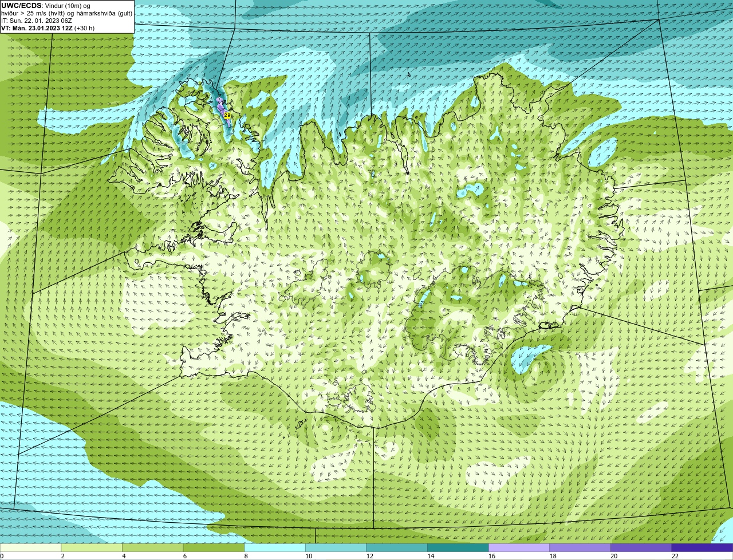This screenshot has height=560, width=733.
Task: Click the 12–14 m/s teal swatch
Action: point(397,547)
